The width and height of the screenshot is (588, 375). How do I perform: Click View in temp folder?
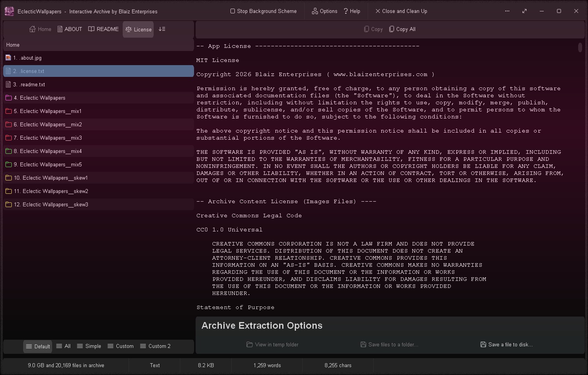(272, 345)
